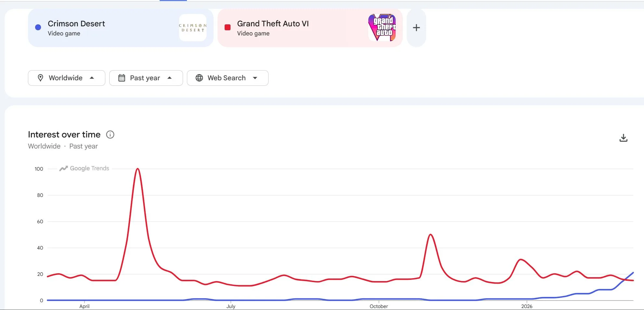
Task: Click the red square marker for Grand Theft Auto VI
Action: pos(227,27)
